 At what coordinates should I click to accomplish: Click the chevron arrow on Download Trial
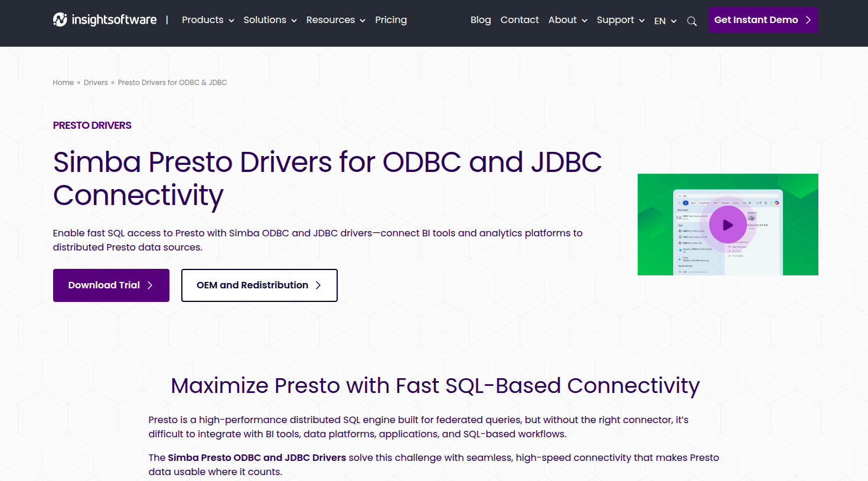pyautogui.click(x=150, y=285)
